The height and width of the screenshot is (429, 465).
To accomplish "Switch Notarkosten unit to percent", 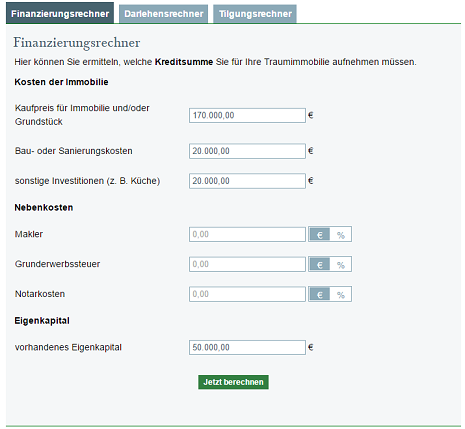I will pyautogui.click(x=341, y=294).
